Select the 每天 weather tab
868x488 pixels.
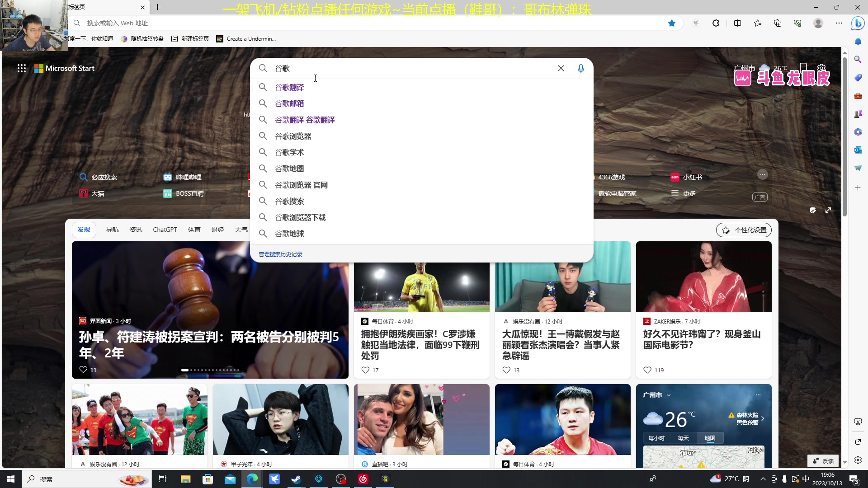pyautogui.click(x=683, y=438)
